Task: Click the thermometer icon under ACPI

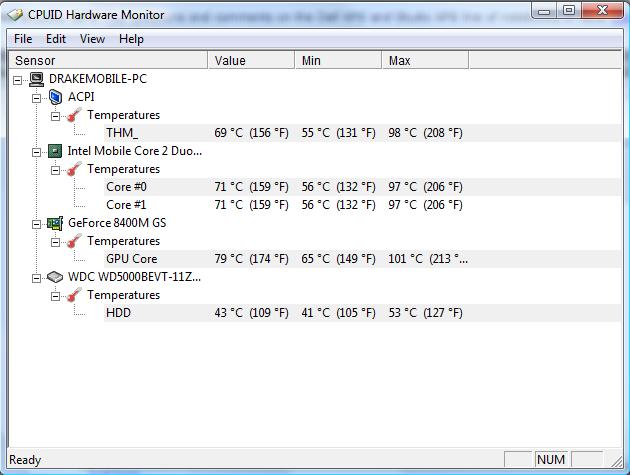Action: click(74, 115)
